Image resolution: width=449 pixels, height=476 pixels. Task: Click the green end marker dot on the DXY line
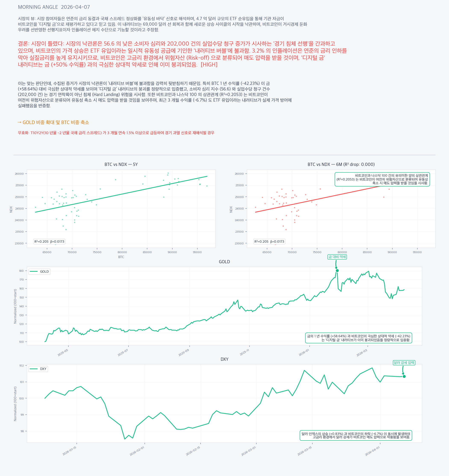click(x=404, y=376)
